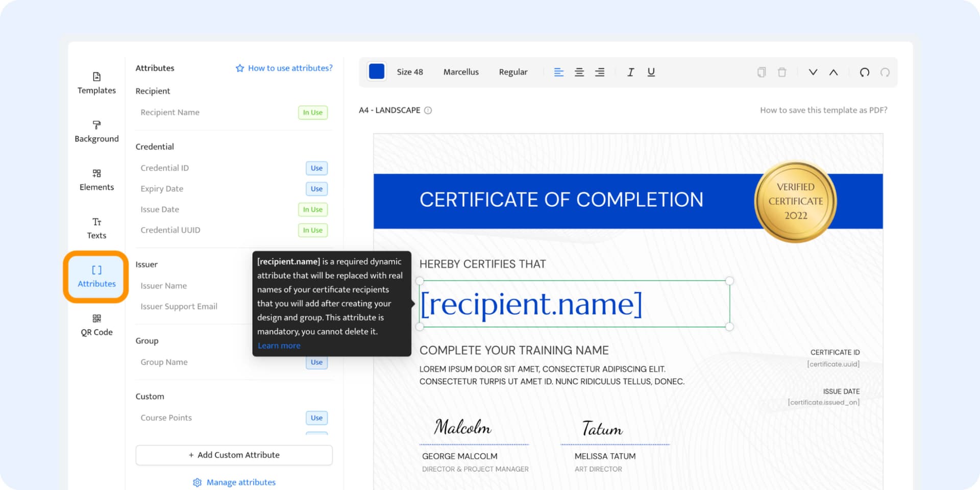Underline the selected text
The image size is (980, 490).
tap(651, 72)
